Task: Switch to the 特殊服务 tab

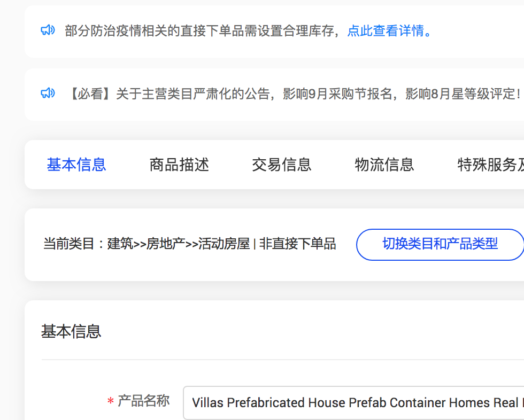Action: pyautogui.click(x=490, y=165)
